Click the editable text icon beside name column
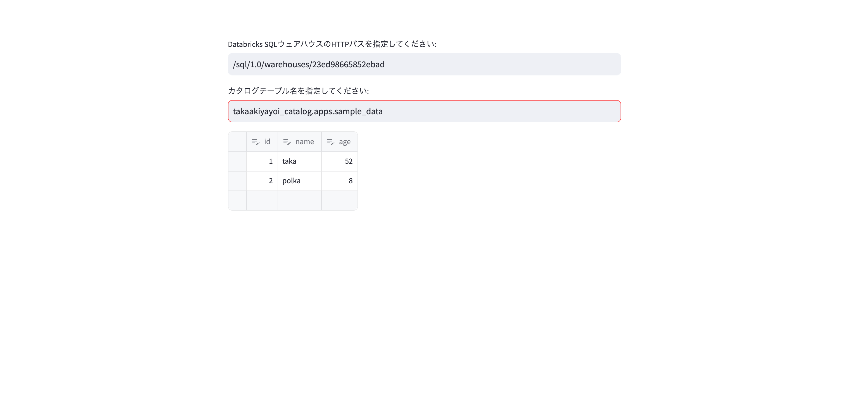 pos(287,142)
